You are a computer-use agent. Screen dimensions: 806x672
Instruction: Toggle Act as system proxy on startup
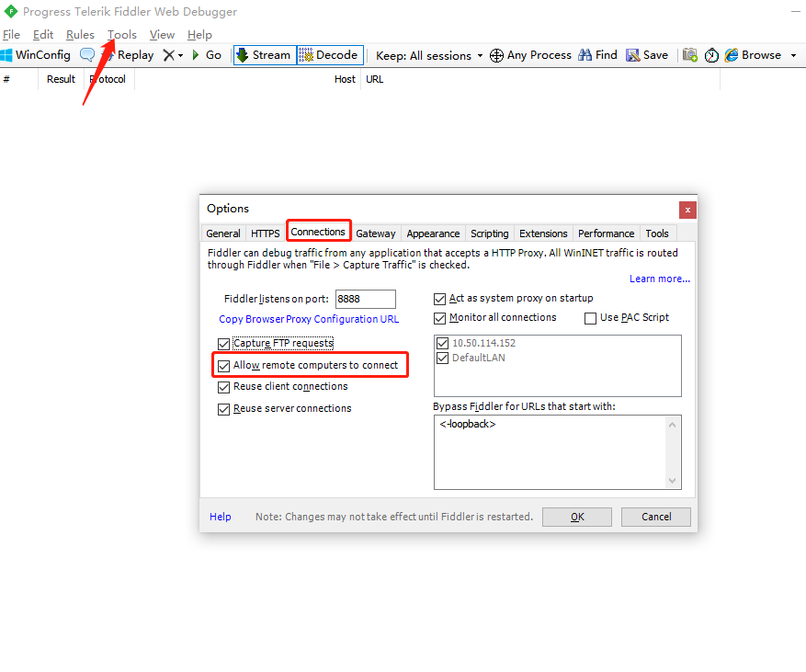(x=439, y=299)
